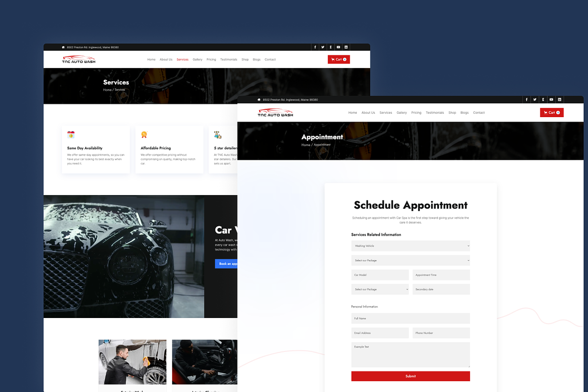
Task: Focus the Secondary date field
Action: coord(441,289)
